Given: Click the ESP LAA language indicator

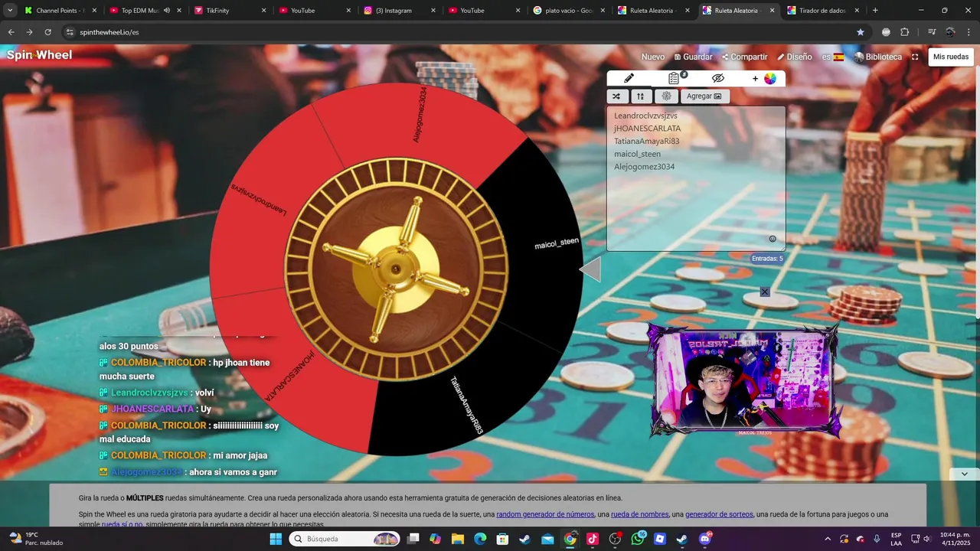Looking at the screenshot, I should [896, 539].
